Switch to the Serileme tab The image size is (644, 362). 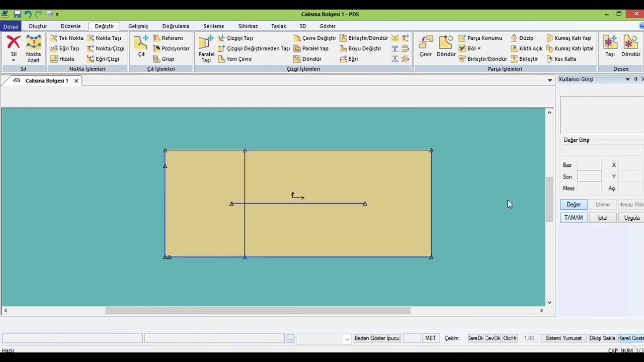(214, 26)
